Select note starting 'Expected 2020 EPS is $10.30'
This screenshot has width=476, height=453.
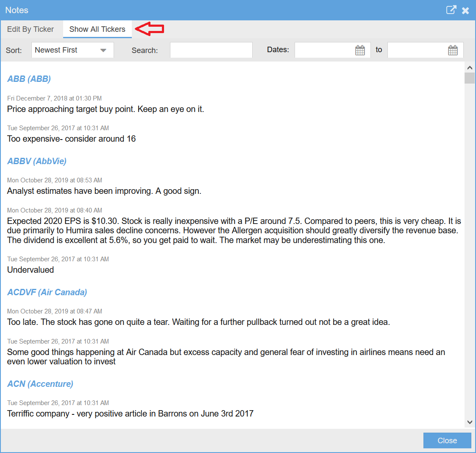coord(234,231)
